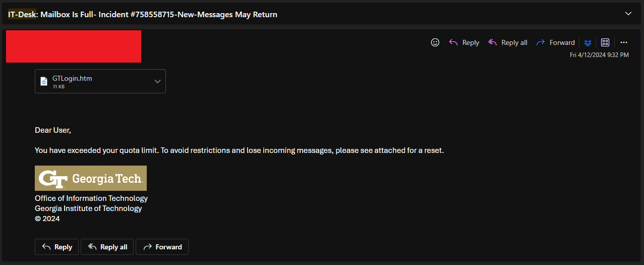Collapse the conversation with the top-right chevron
Viewport: 644px width, 265px height.
[x=628, y=14]
